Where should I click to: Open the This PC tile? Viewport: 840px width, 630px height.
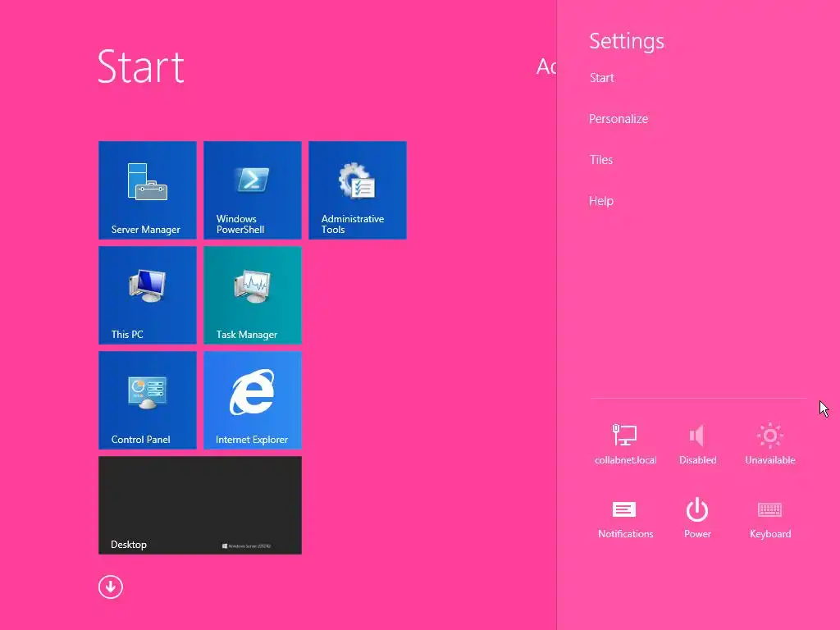(x=148, y=295)
